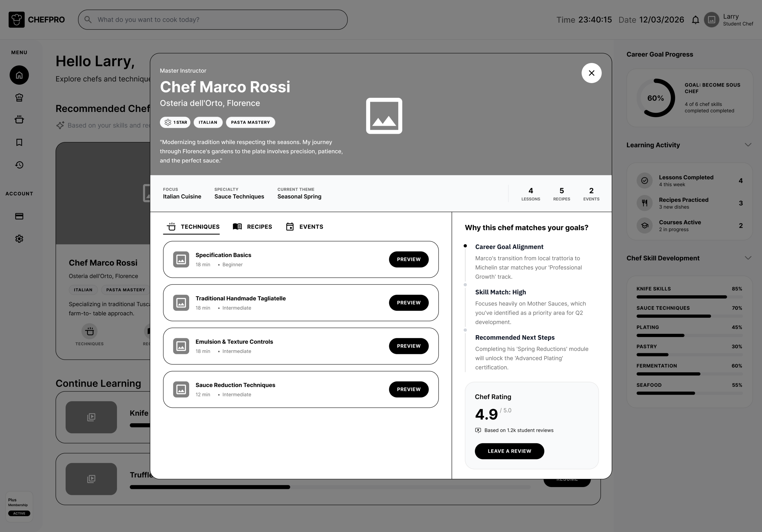Click the Truffle lesson video thumbnail

tap(91, 479)
